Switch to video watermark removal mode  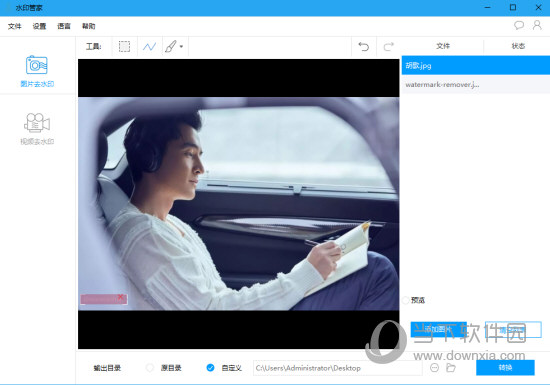tap(37, 129)
